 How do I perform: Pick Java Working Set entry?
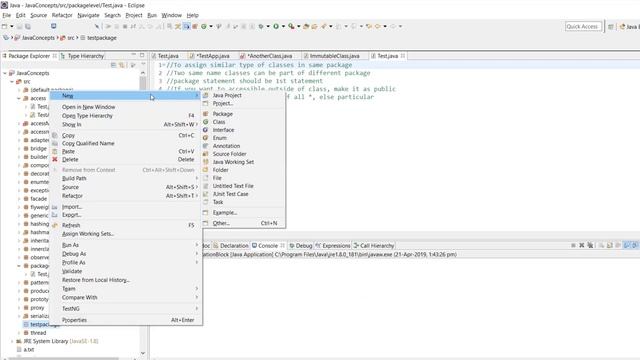pos(233,162)
